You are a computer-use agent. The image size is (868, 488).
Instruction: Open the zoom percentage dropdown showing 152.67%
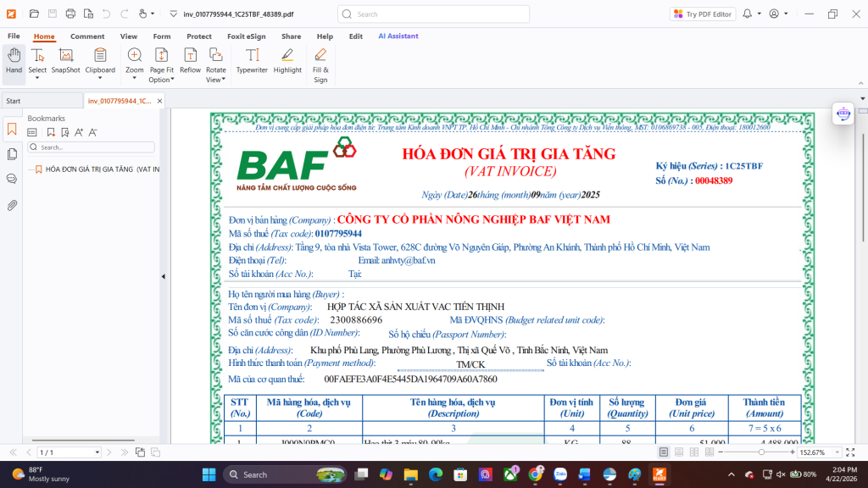tap(838, 452)
